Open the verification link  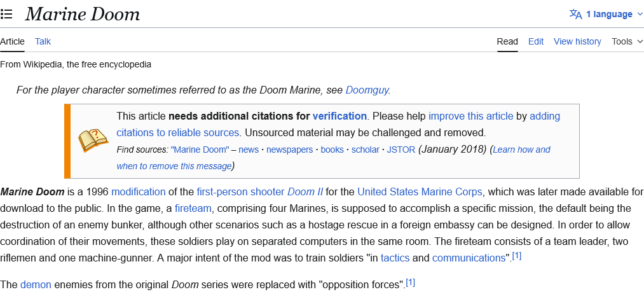pos(339,116)
